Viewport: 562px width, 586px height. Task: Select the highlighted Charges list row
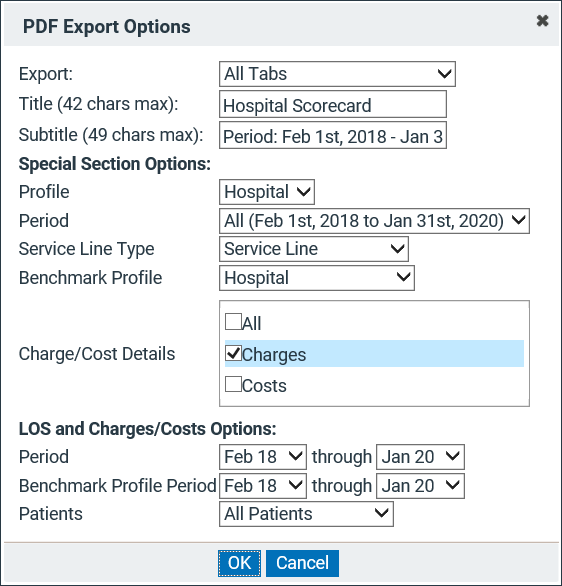click(x=374, y=354)
